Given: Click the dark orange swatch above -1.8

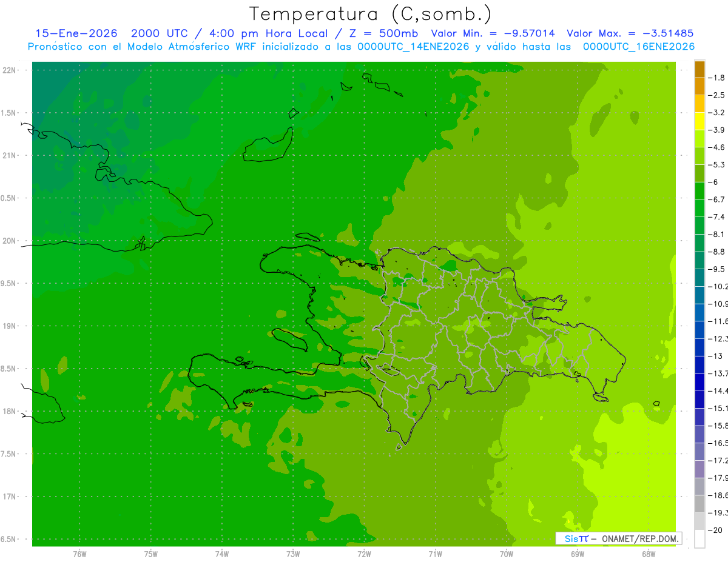Looking at the screenshot, I should (x=699, y=69).
